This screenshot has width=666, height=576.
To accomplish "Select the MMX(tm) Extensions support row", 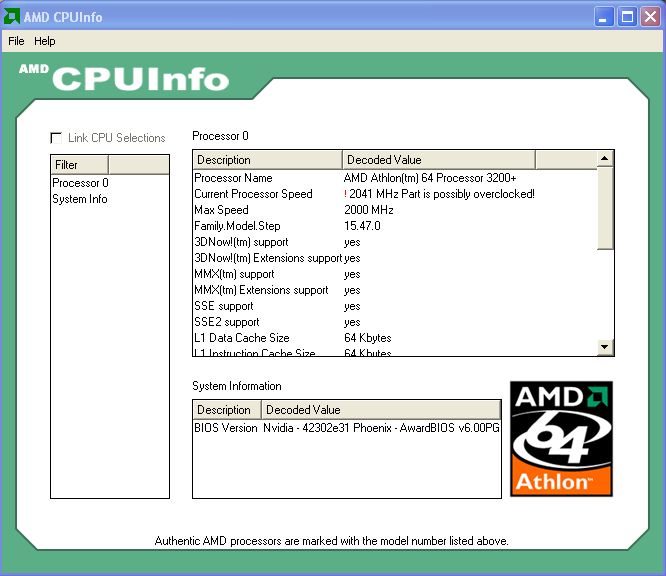I will point(395,290).
